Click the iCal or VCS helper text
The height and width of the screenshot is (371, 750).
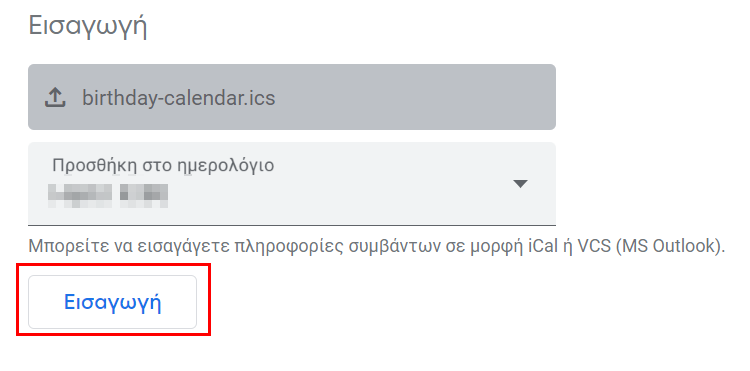tap(377, 246)
